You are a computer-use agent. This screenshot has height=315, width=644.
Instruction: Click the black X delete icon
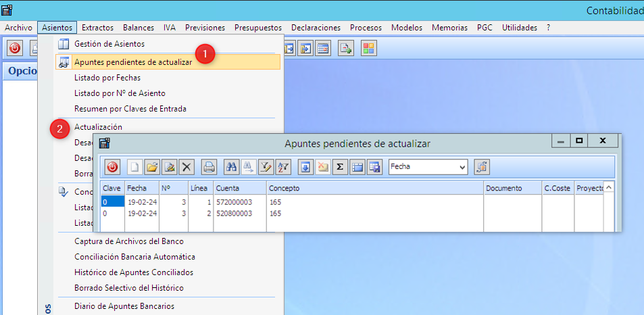(187, 166)
